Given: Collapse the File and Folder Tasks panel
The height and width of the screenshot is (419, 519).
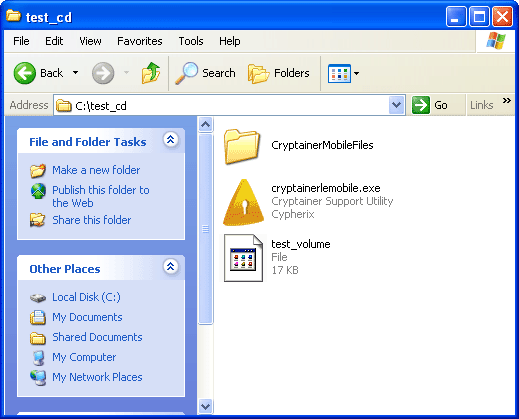Looking at the screenshot, I should click(171, 139).
